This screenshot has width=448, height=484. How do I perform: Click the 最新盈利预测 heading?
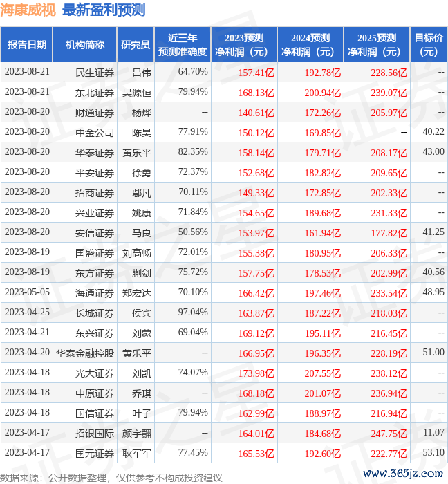pos(104,10)
